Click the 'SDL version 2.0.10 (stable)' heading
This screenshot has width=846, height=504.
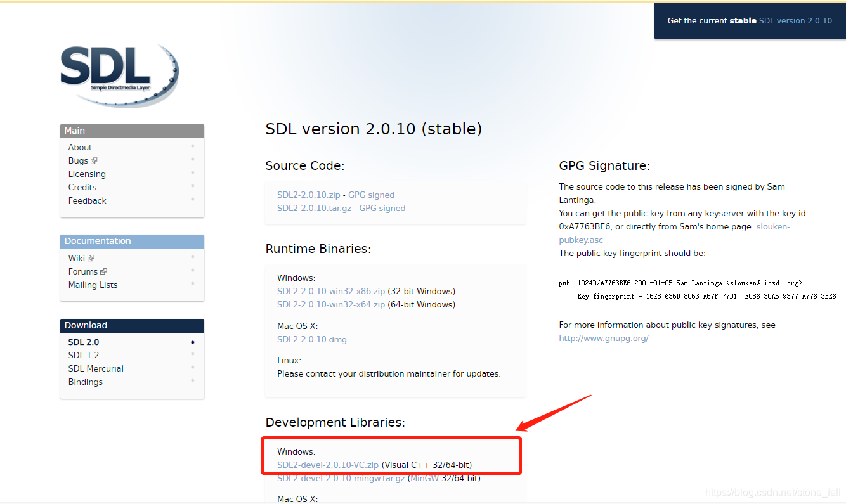click(374, 129)
